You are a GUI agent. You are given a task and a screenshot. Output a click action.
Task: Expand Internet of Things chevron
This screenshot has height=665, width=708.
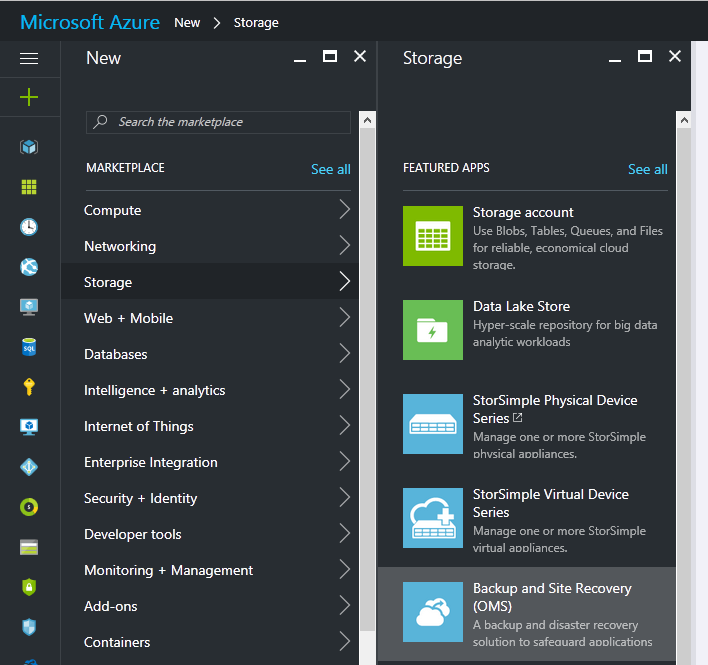(345, 425)
